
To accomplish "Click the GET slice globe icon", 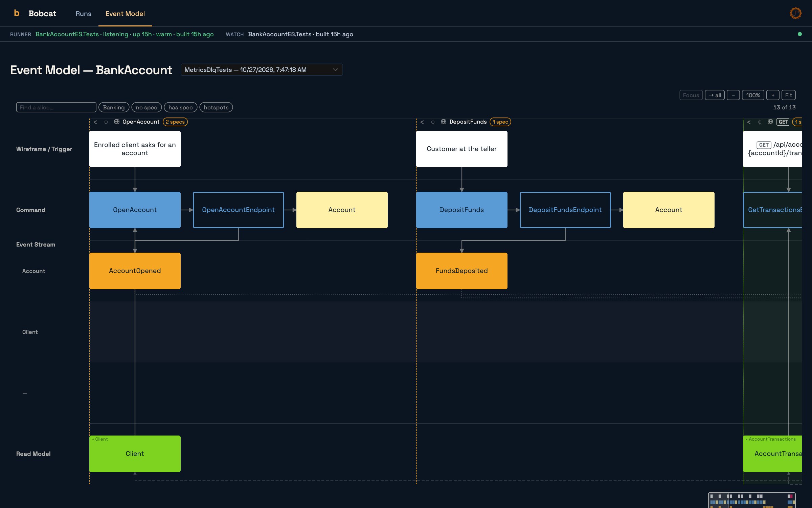I will point(770,122).
